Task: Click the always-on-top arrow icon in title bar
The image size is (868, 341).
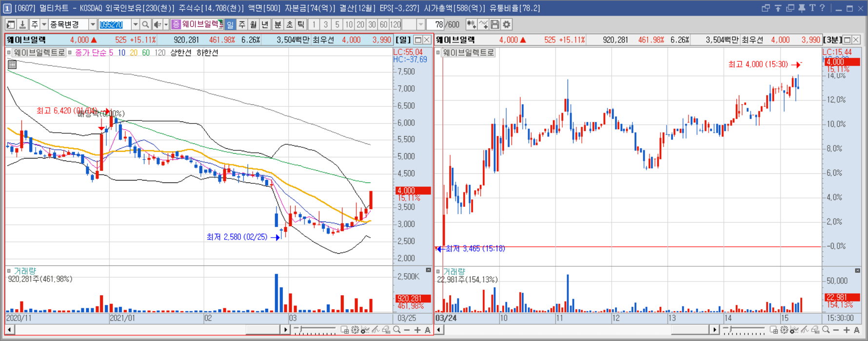Action: click(778, 8)
